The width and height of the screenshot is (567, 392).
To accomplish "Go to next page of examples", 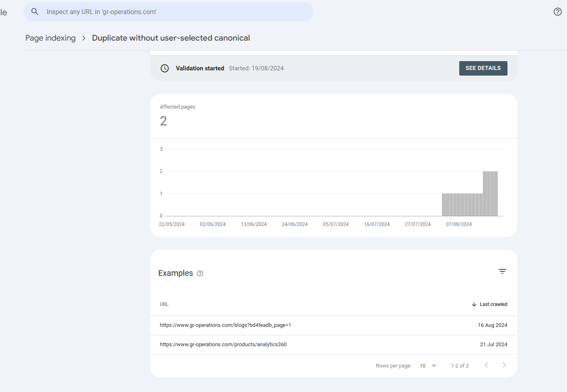I will tap(504, 365).
